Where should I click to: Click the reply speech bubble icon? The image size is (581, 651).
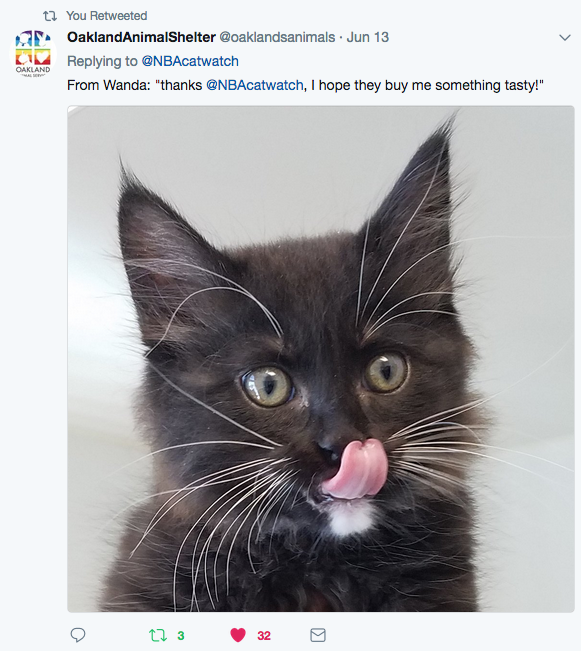(x=78, y=635)
